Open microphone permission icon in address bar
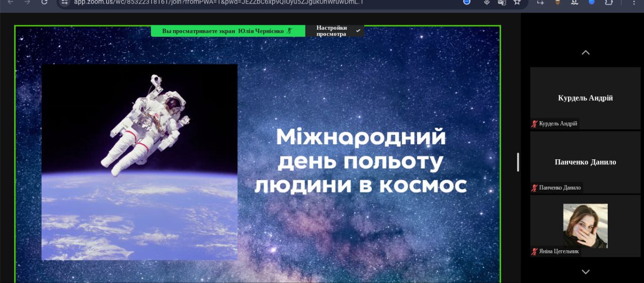This screenshot has width=644, height=283. click(487, 2)
